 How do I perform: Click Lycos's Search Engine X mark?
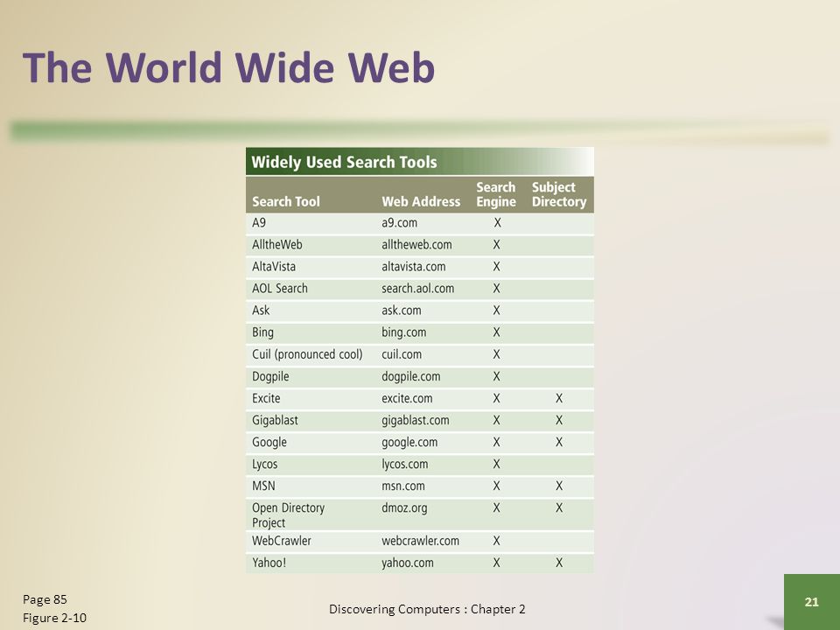(x=497, y=465)
